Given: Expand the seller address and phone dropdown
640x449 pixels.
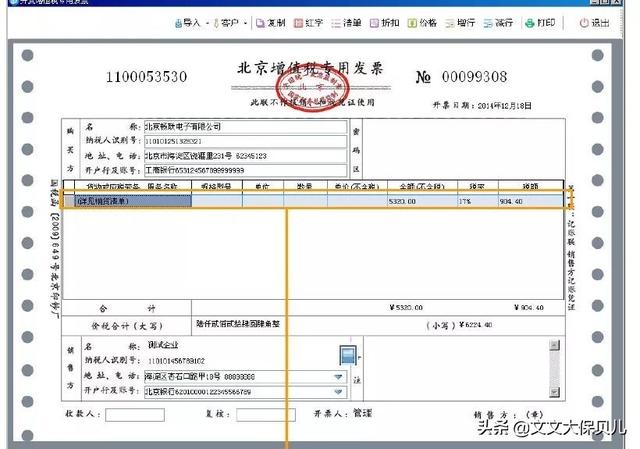Looking at the screenshot, I should [338, 377].
